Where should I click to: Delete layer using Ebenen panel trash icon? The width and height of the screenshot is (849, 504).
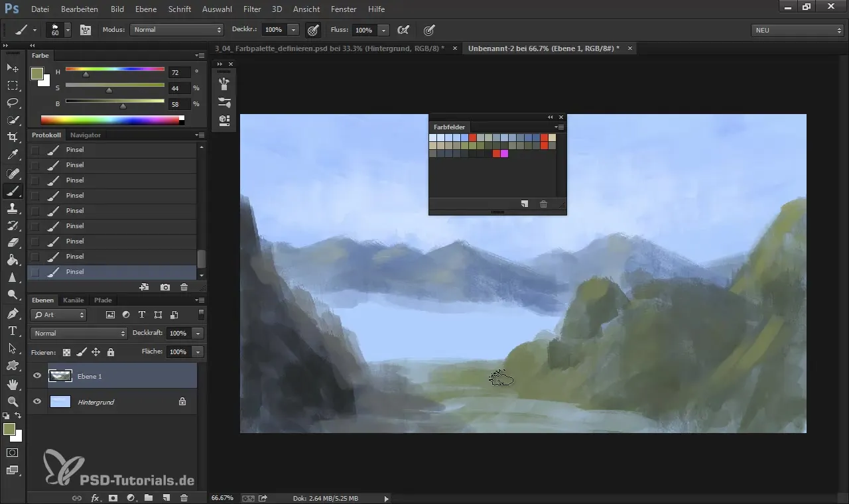(x=184, y=497)
